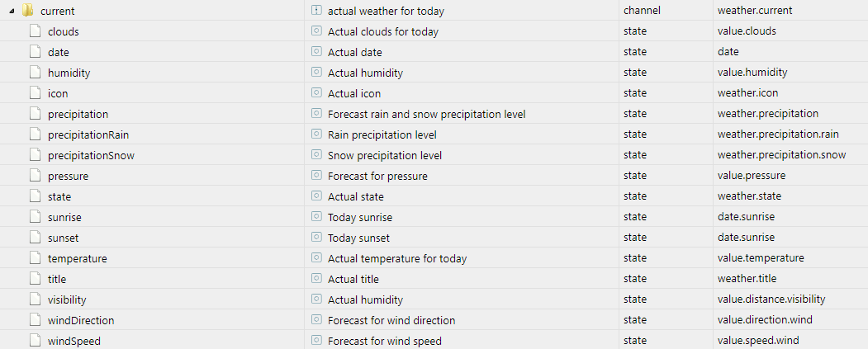868x349 pixels.
Task: Click the channel type cell of current
Action: [642, 11]
